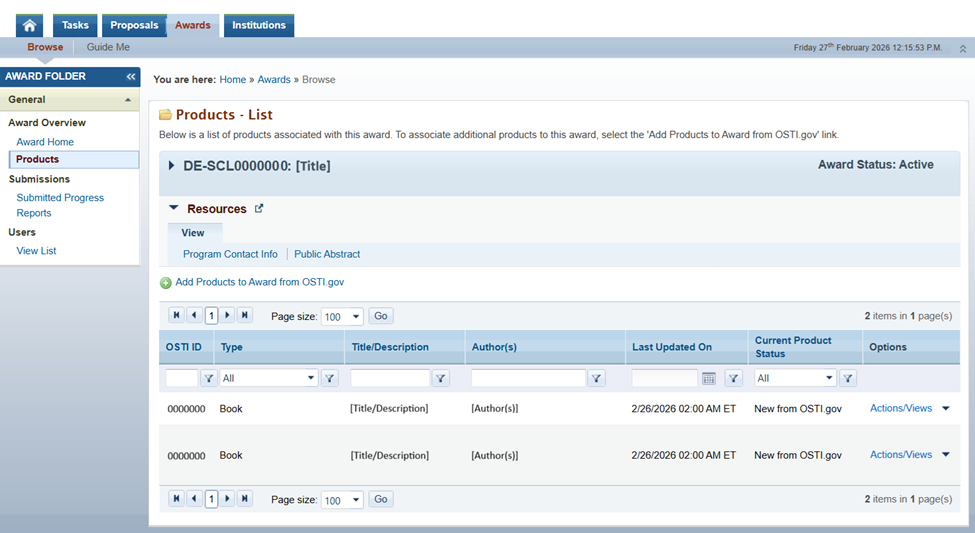
Task: Click Add Products to Award from OSTI.gov
Action: click(x=259, y=282)
